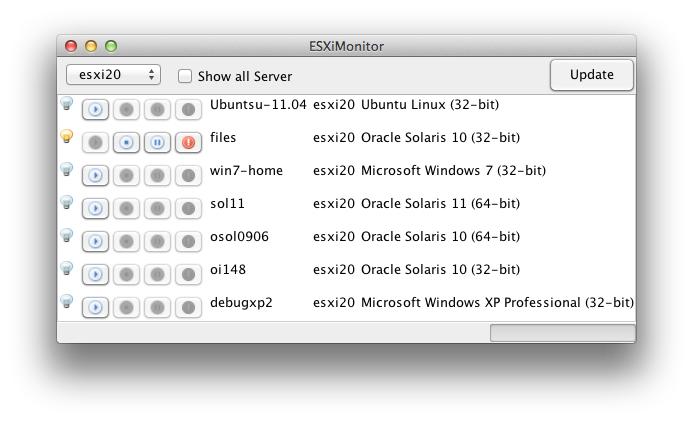Click the Update button
Image resolution: width=693 pixels, height=422 pixels.
pyautogui.click(x=592, y=75)
